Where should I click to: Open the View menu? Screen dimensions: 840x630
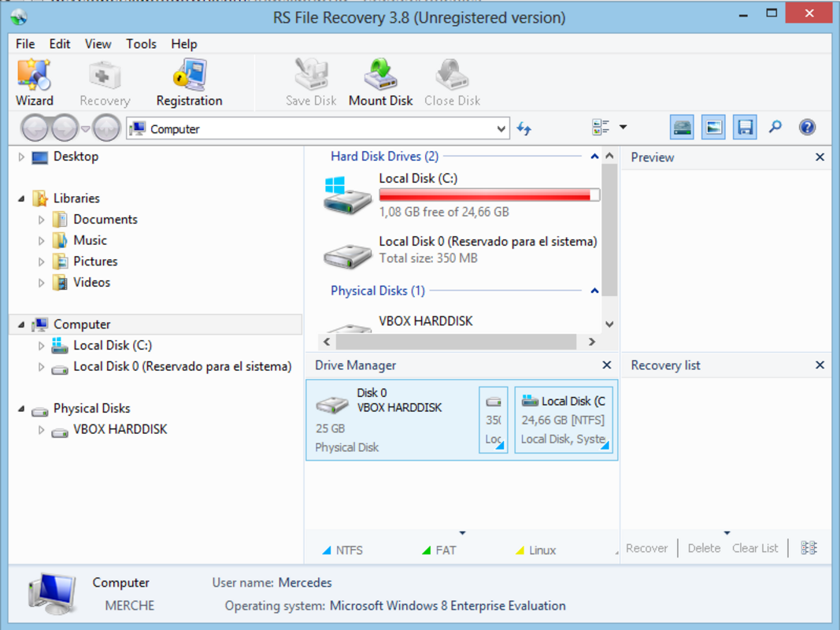click(x=98, y=44)
